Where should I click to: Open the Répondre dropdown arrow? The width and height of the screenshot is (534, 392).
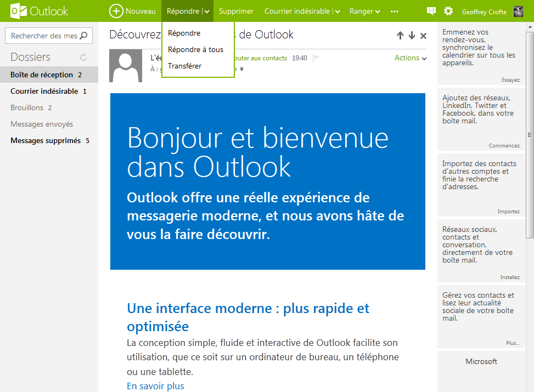207,12
